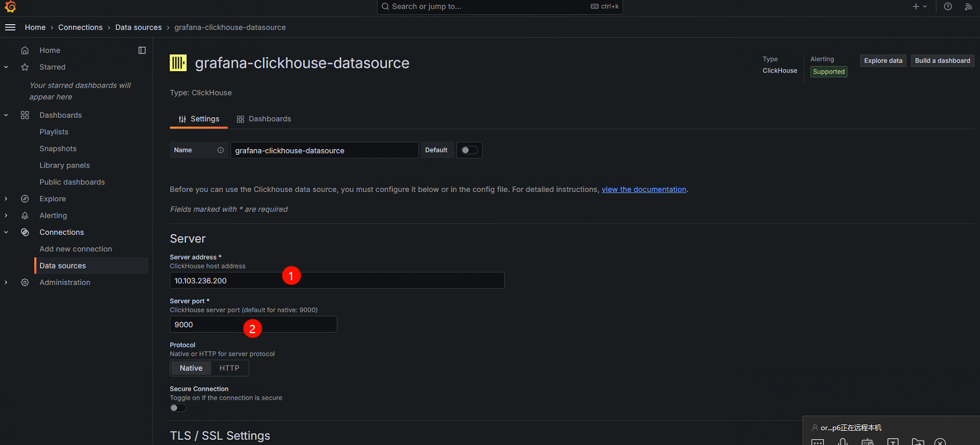Click the 'TLS / SSL Settings' heading
Image resolution: width=980 pixels, height=445 pixels.
point(220,436)
